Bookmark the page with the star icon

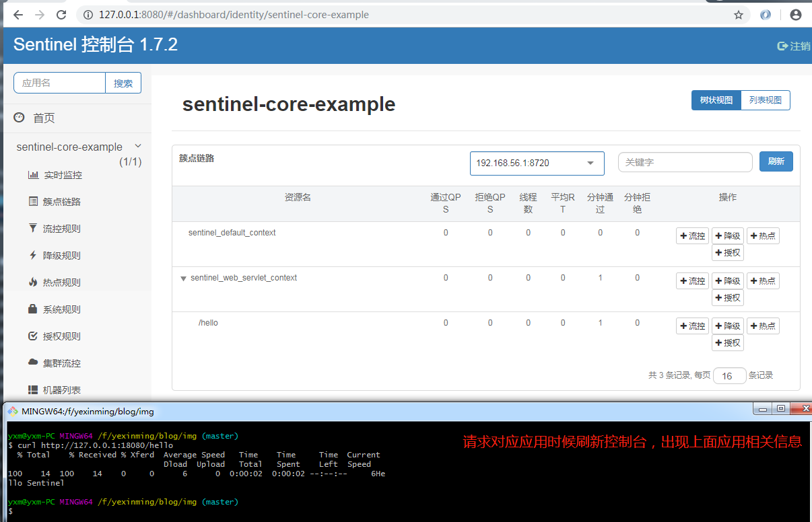(x=739, y=15)
